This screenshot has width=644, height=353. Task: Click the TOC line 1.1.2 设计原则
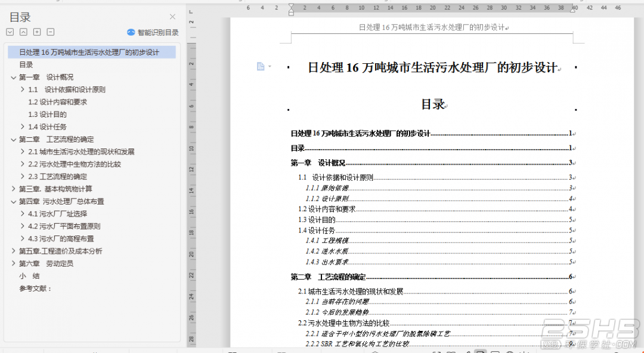[x=439, y=199]
